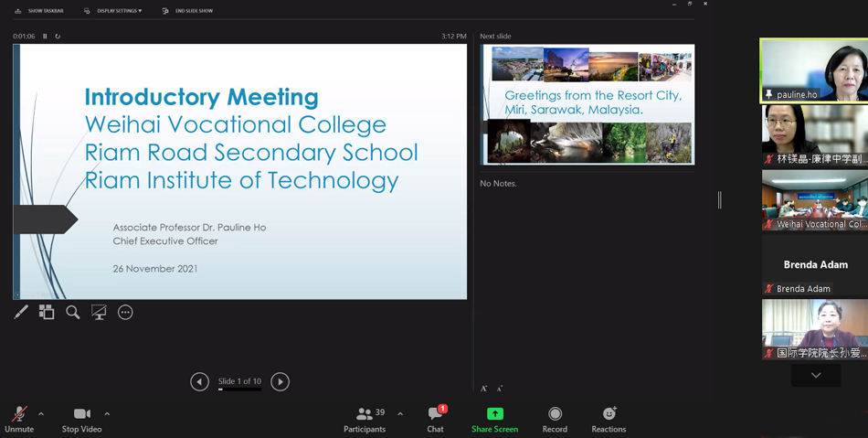Click the zoom into slide magnifier
This screenshot has width=868, height=438.
coord(73,313)
